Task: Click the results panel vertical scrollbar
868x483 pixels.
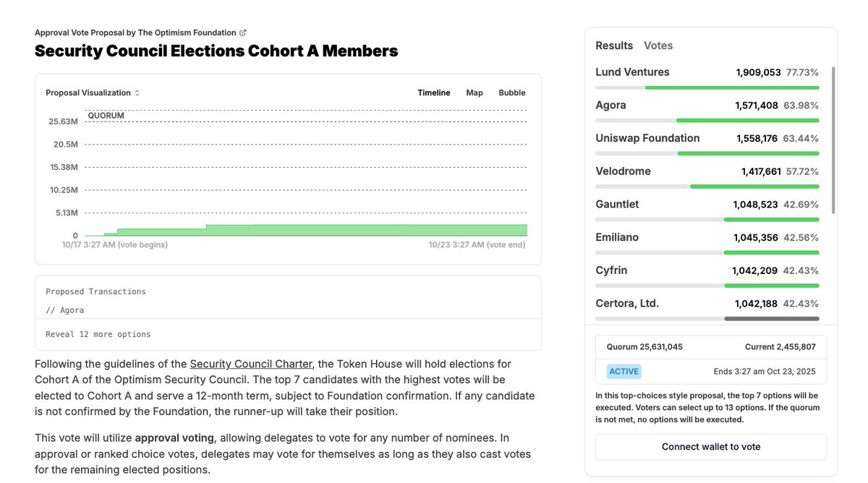Action: point(833,140)
